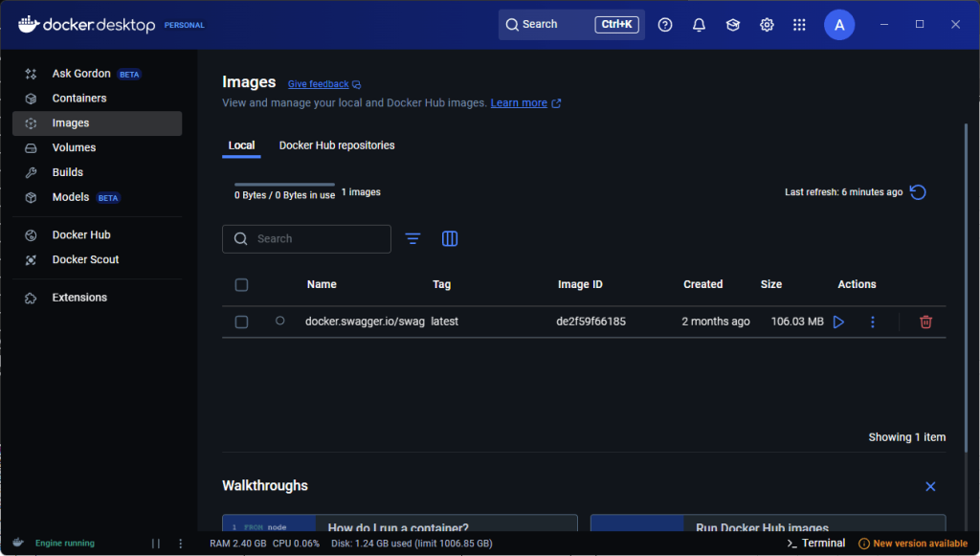The width and height of the screenshot is (980, 556).
Task: Open the Learning center graduation cap icon
Action: 732,24
